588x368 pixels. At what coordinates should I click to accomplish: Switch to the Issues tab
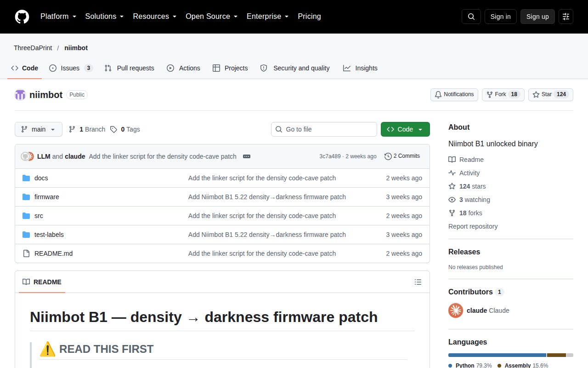[x=71, y=68]
